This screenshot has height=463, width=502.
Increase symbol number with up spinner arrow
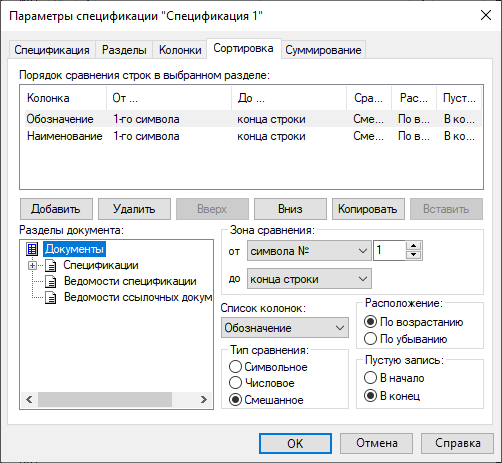tap(414, 246)
